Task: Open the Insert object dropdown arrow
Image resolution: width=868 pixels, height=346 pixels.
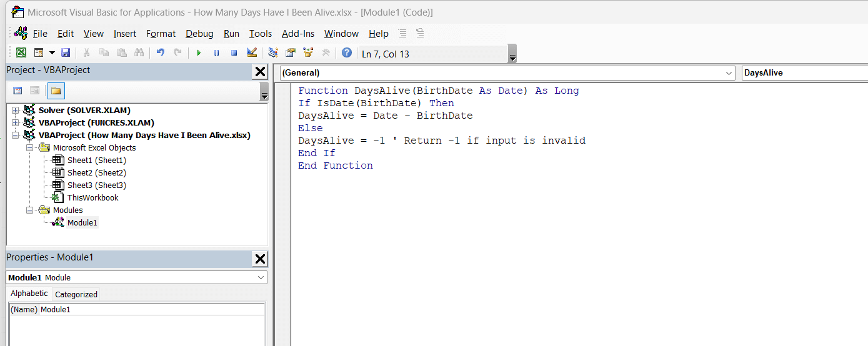Action: tap(52, 53)
